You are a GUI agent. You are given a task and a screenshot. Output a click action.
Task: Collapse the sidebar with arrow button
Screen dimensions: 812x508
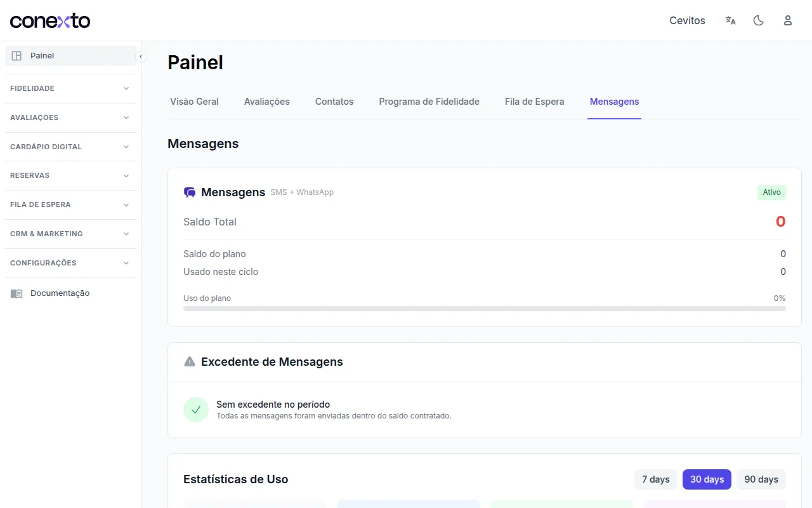(x=141, y=57)
